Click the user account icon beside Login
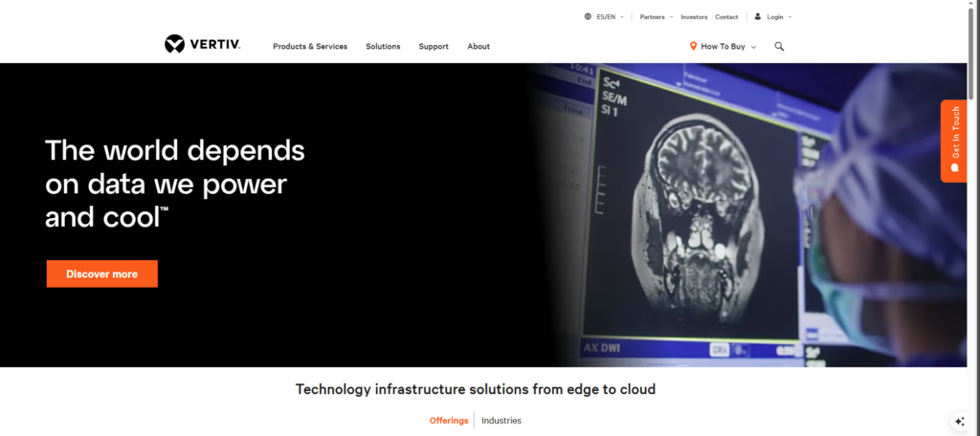The height and width of the screenshot is (436, 980). [x=758, y=16]
